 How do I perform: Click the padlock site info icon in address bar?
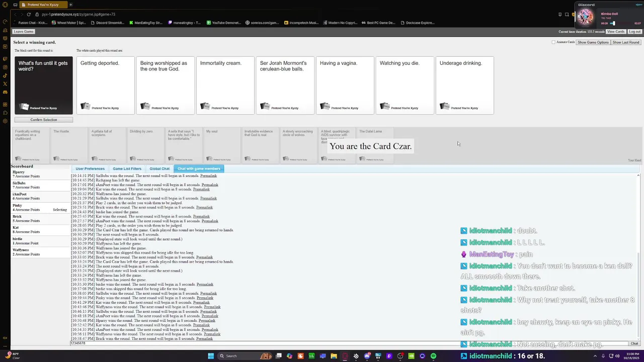pos(38,14)
